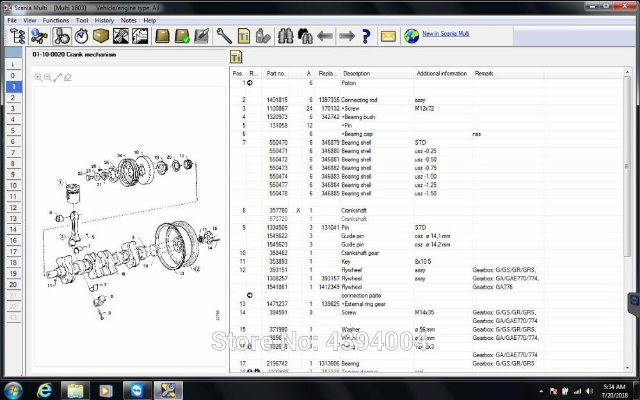Open the Notes menu

129,20
